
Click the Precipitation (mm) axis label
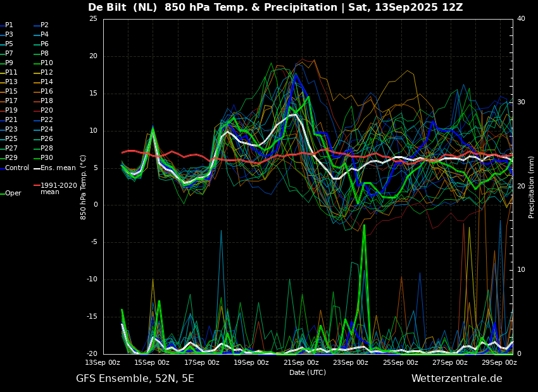531,187
